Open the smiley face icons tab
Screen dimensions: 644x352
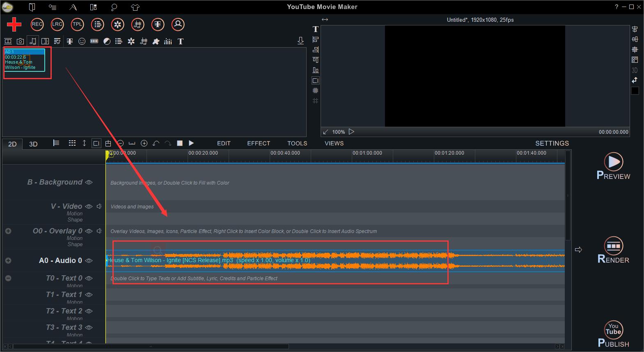click(x=82, y=41)
